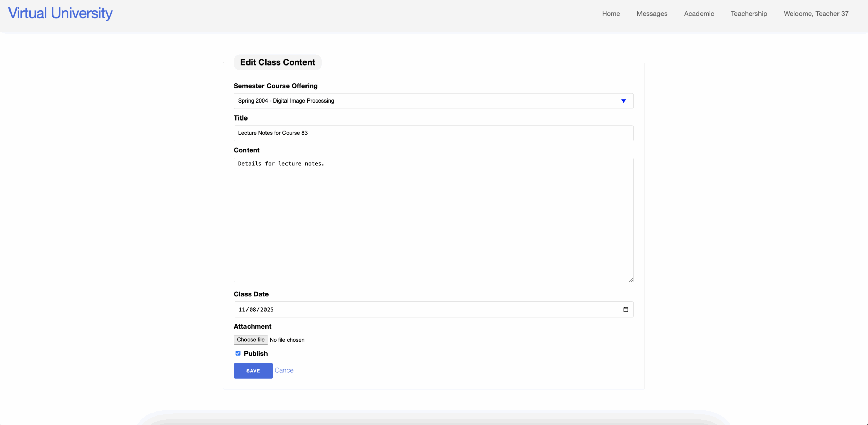The height and width of the screenshot is (425, 868).
Task: Select the year 2025 in Class Date
Action: click(x=267, y=310)
